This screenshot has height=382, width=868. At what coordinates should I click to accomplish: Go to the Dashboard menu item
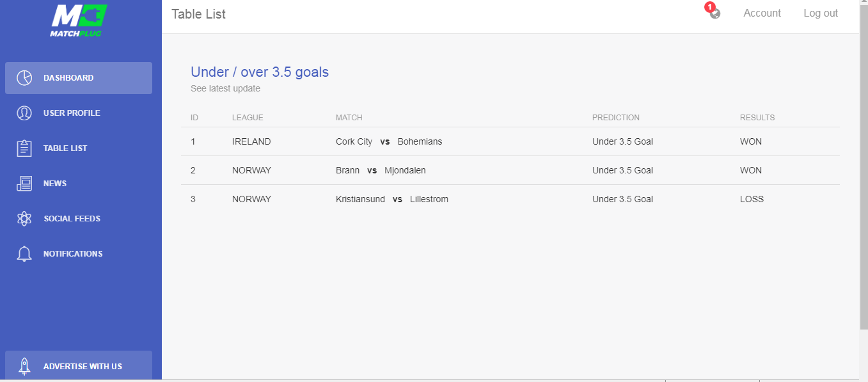[x=79, y=78]
